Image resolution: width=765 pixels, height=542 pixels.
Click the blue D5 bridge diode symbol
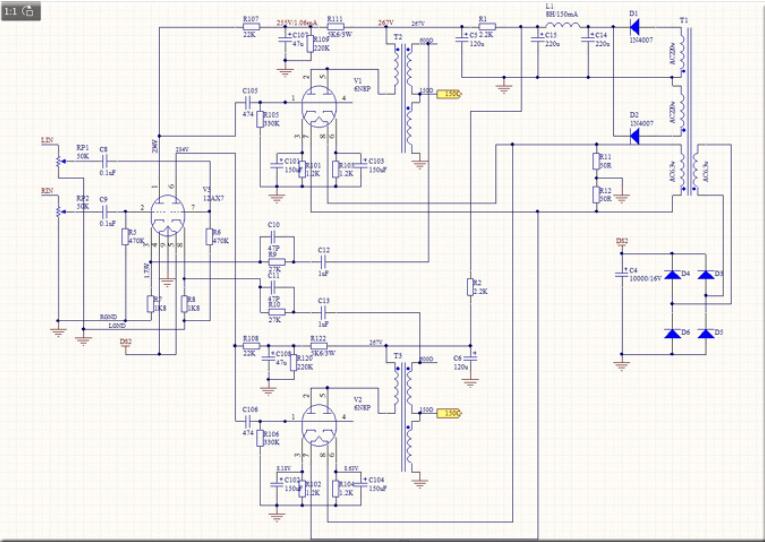(x=705, y=333)
